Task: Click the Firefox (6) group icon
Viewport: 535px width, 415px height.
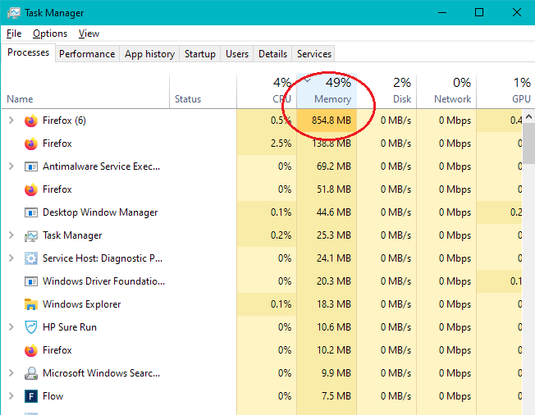Action: pyautogui.click(x=31, y=121)
